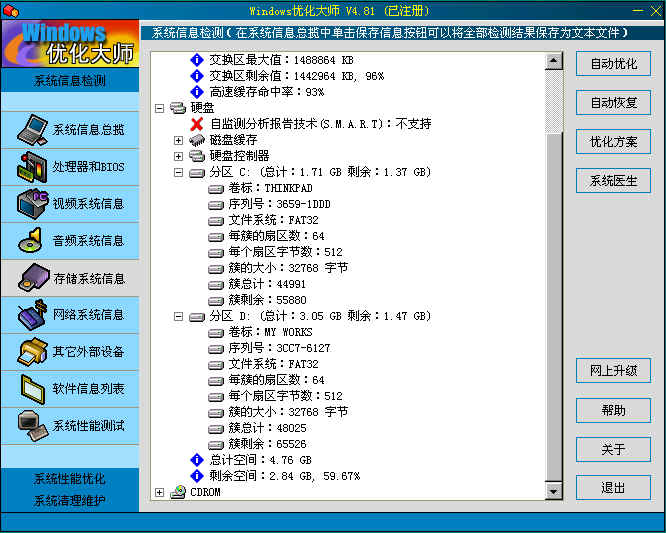Click the 自动恢复 button
Image resolution: width=666 pixels, height=533 pixels.
[x=613, y=102]
